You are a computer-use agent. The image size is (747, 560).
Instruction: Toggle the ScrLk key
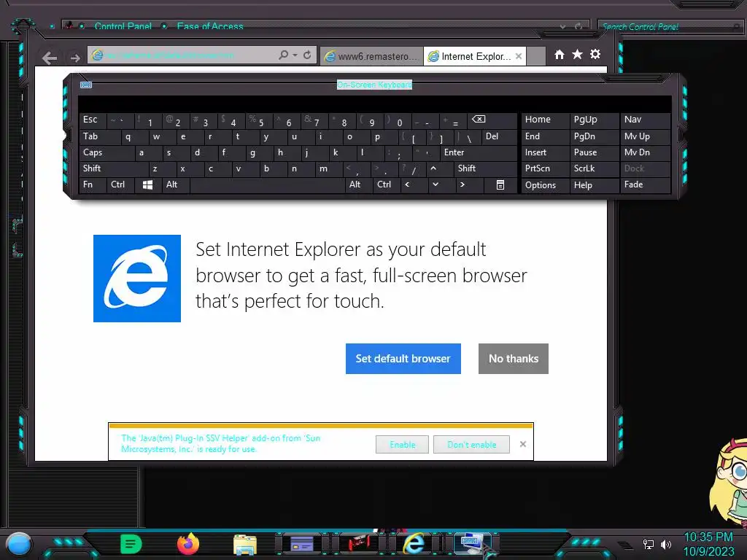(x=595, y=168)
